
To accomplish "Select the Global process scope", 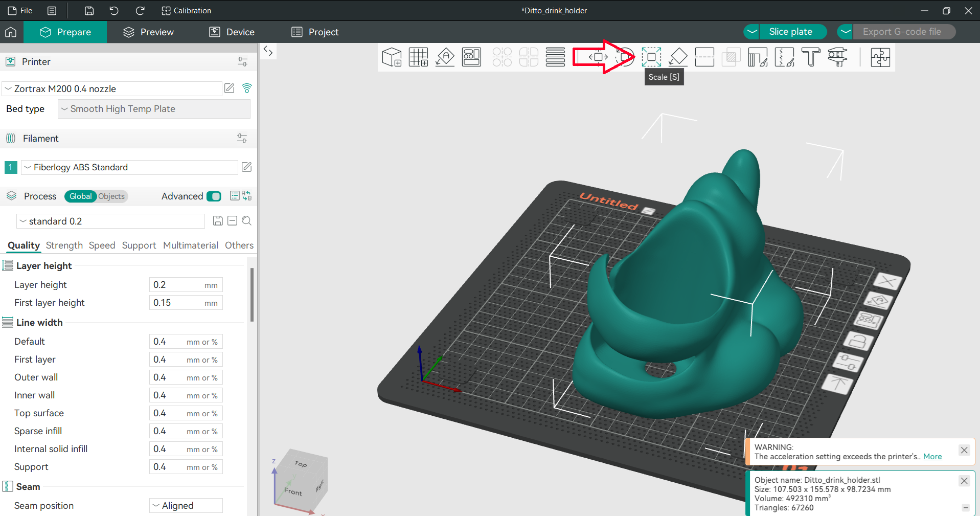I will click(80, 196).
